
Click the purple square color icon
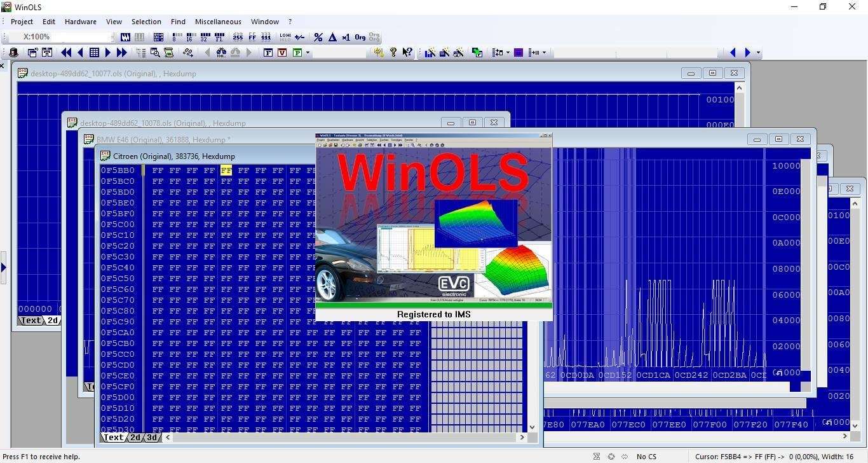tap(519, 53)
